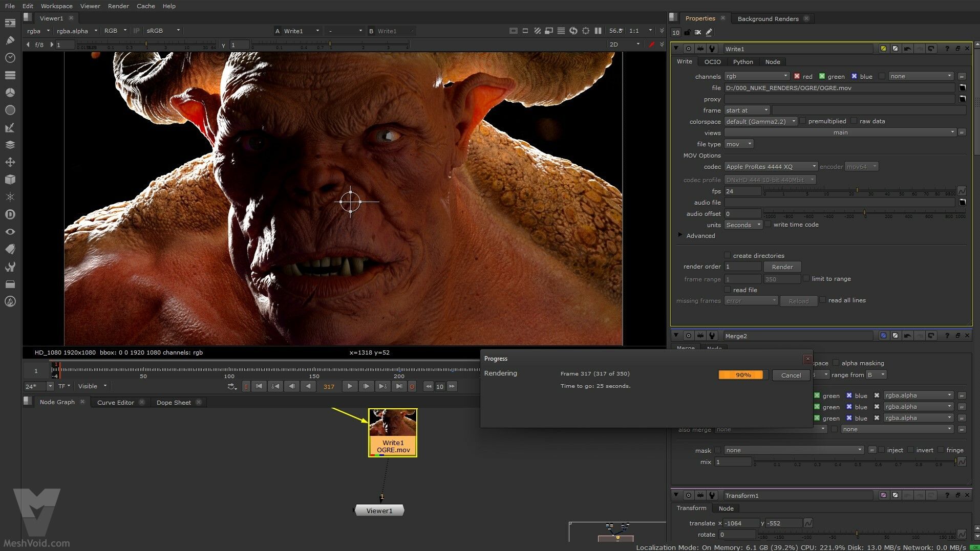
Task: Open the frame 'start at' dropdown
Action: (x=747, y=111)
